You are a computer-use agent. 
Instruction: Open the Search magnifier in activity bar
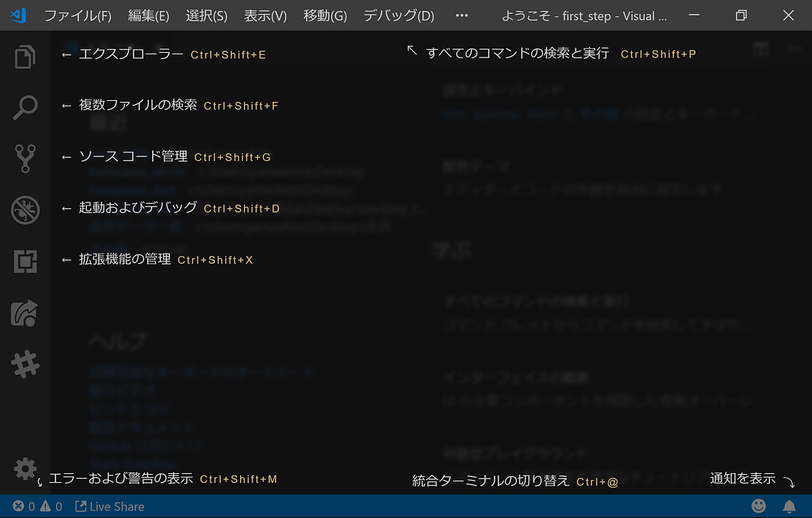[x=25, y=108]
